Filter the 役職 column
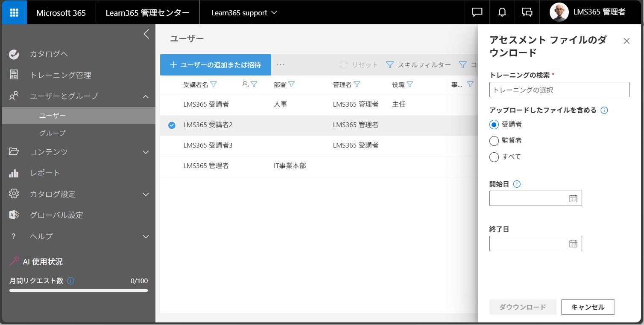Viewport: 644px width, 325px height. click(x=410, y=84)
